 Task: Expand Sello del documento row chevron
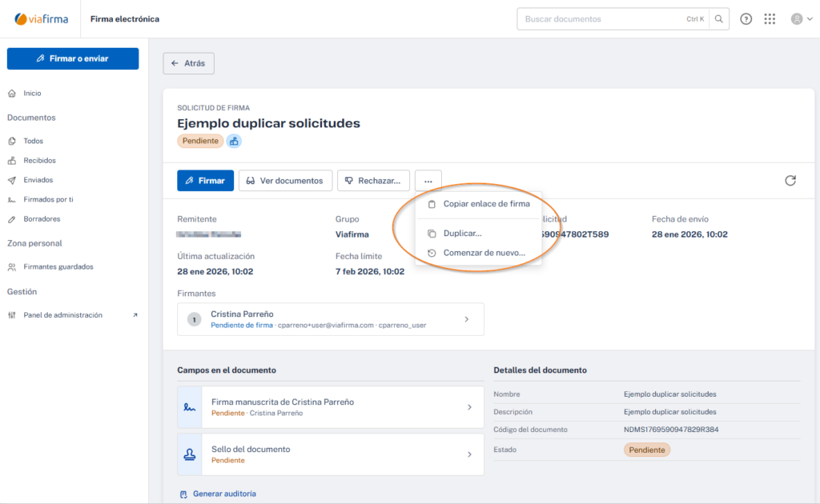pos(469,454)
